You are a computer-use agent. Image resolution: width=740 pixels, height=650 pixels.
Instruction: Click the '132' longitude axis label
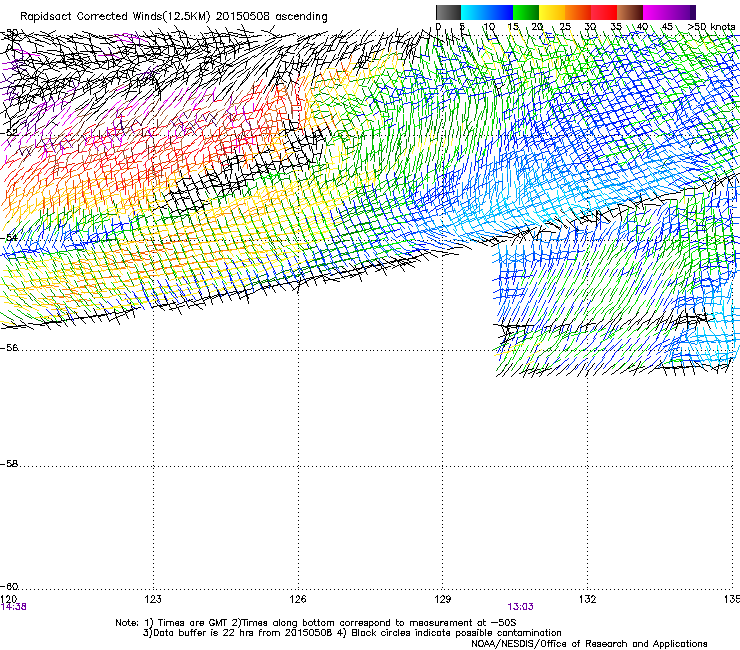coord(588,599)
